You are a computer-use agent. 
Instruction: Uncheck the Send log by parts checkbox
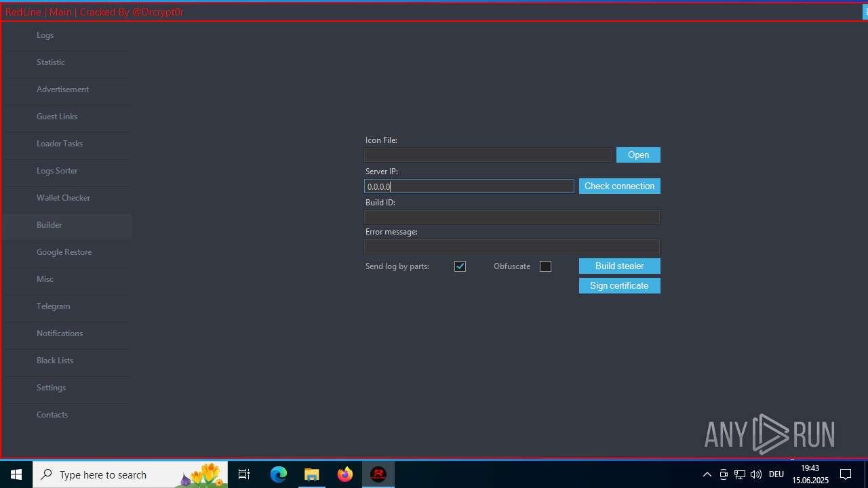pos(460,266)
